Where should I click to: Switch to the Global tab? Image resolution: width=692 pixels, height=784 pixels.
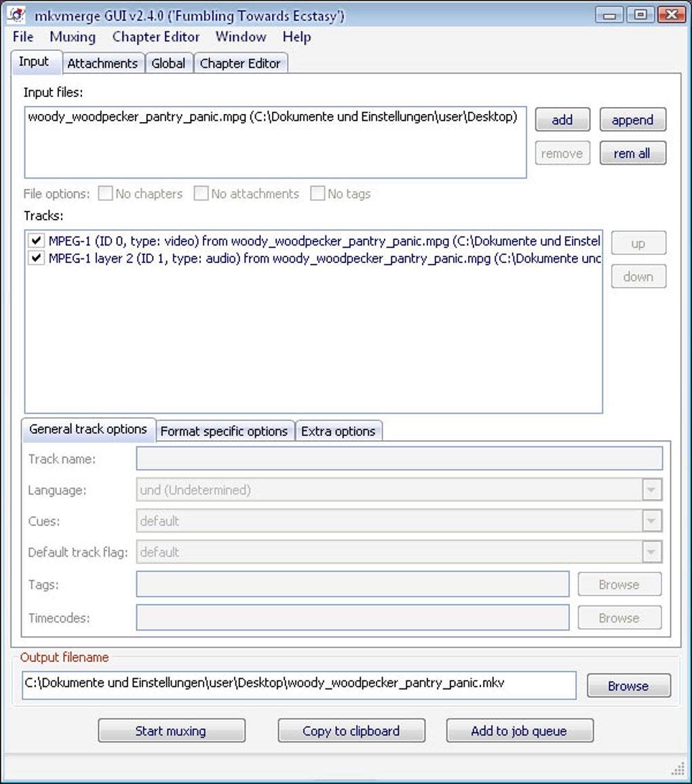168,63
